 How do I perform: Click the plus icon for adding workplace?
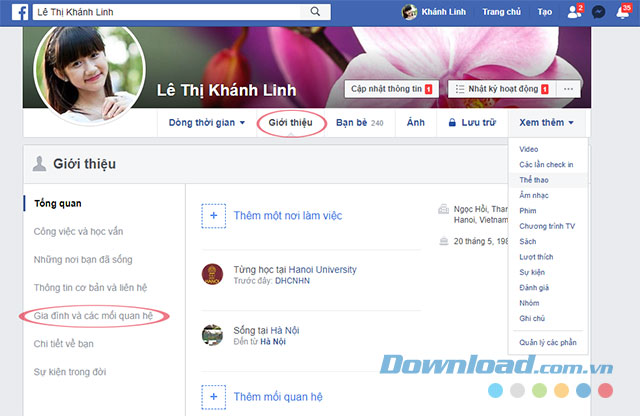point(213,216)
